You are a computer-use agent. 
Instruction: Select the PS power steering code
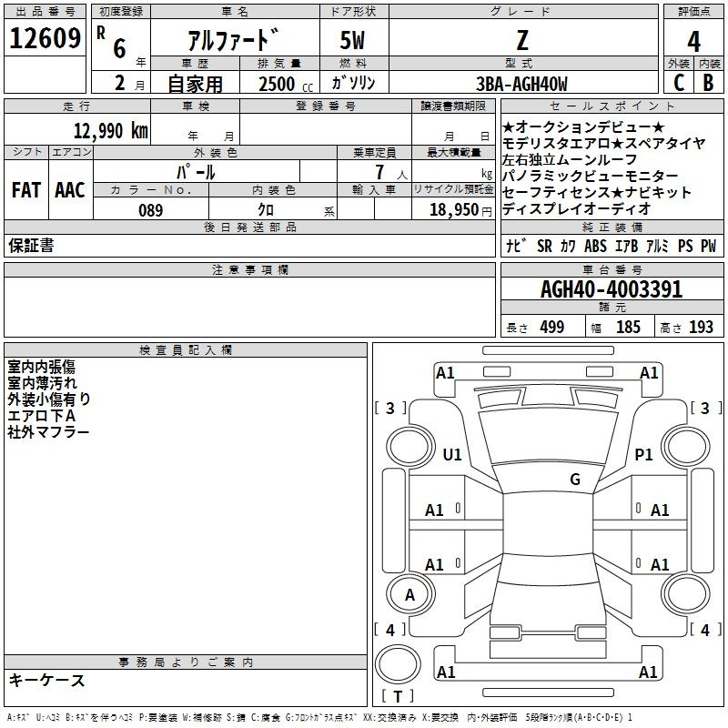pos(685,246)
